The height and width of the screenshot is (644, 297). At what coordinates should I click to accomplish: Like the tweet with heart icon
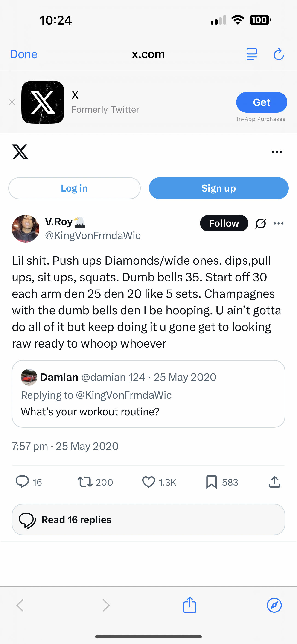[148, 482]
